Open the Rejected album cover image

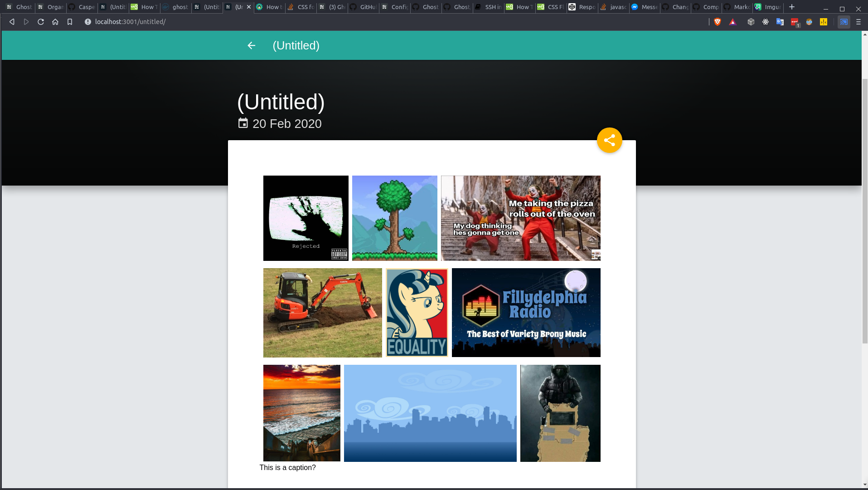(x=306, y=218)
